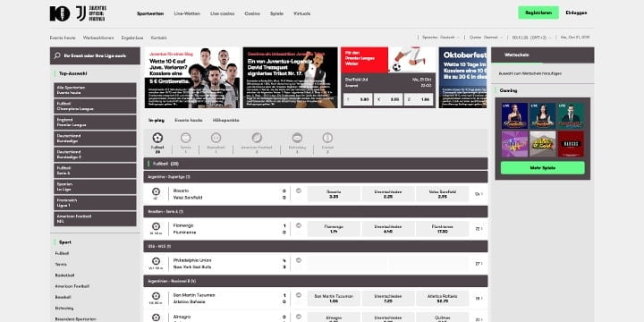The image size is (644, 322).
Task: Expand more markets for Flamengo match
Action: [x=479, y=229]
